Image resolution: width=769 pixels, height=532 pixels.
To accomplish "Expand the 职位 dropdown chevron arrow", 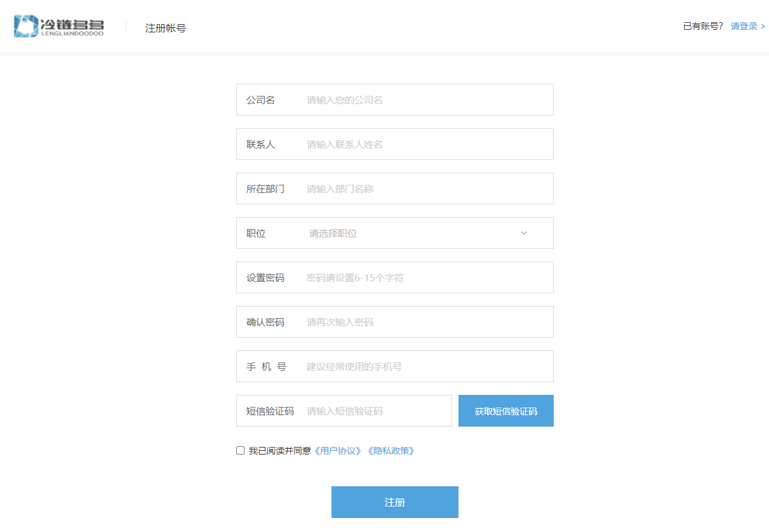I will [524, 233].
